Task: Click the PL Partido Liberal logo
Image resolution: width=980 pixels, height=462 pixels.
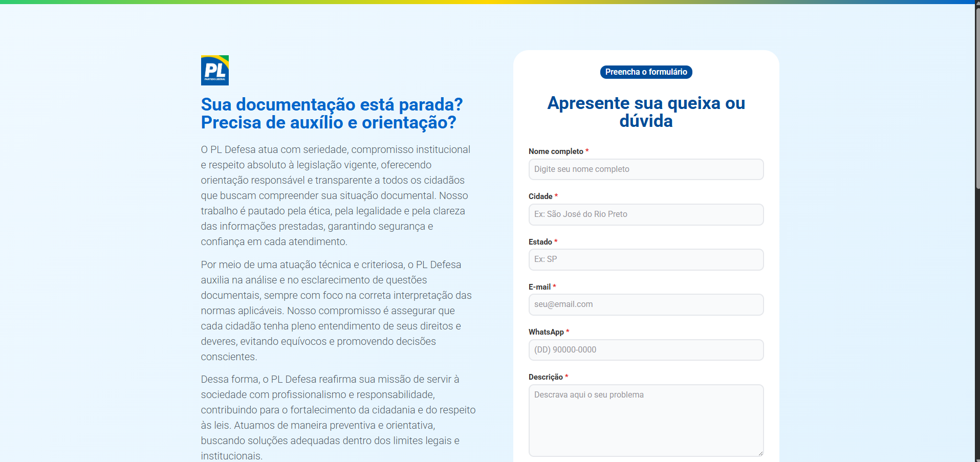Action: 215,70
